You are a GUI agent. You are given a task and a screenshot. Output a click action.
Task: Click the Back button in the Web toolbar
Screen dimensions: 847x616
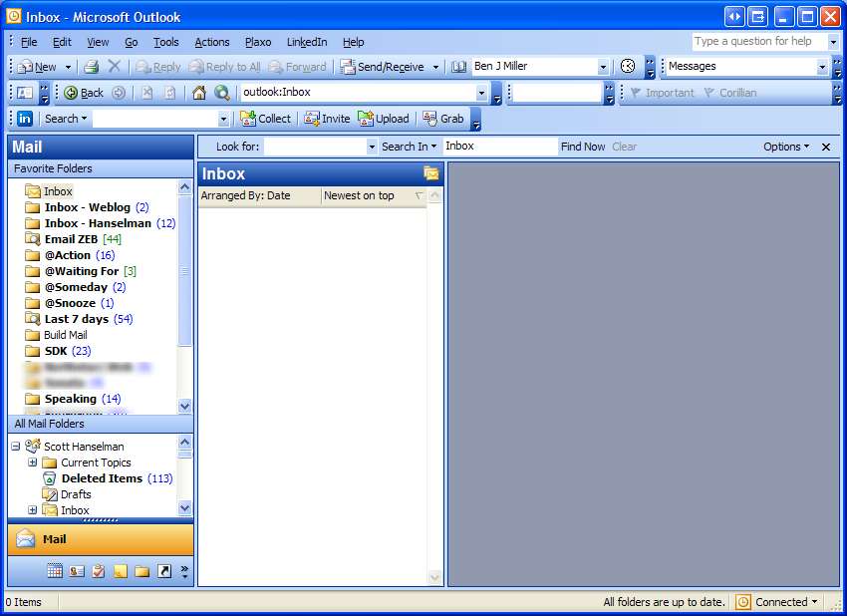click(84, 93)
